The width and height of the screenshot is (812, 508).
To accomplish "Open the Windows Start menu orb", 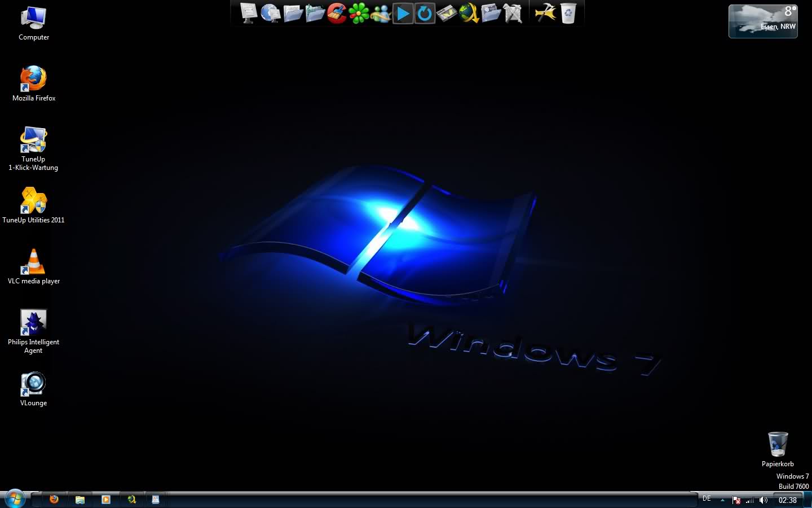I will [x=15, y=499].
